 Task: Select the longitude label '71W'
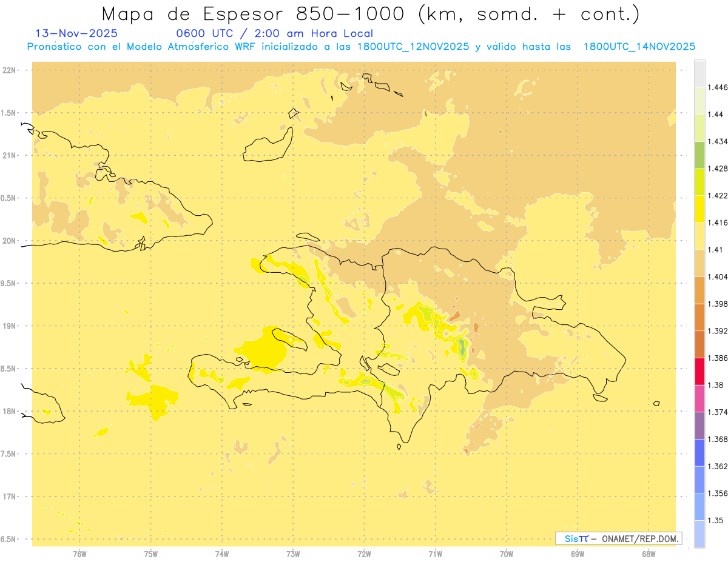tap(435, 554)
